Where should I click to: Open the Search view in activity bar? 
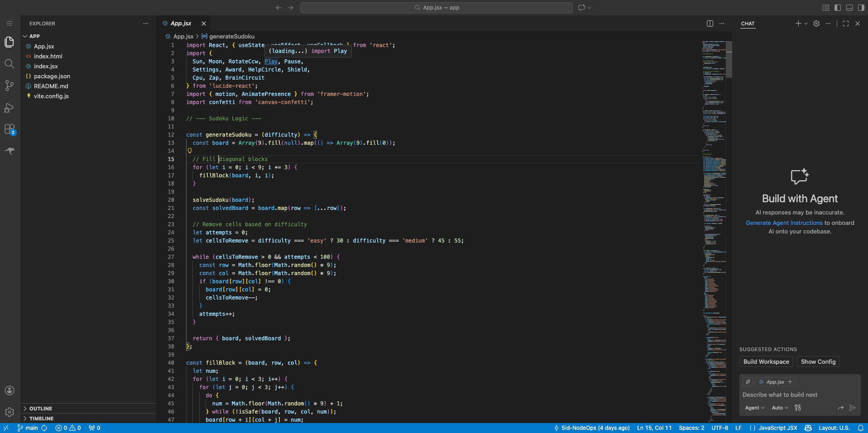coord(10,64)
